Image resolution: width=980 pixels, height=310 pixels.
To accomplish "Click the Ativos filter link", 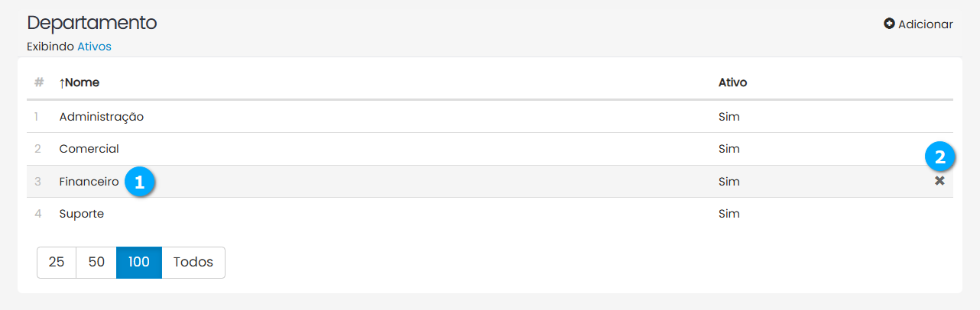I will [94, 47].
